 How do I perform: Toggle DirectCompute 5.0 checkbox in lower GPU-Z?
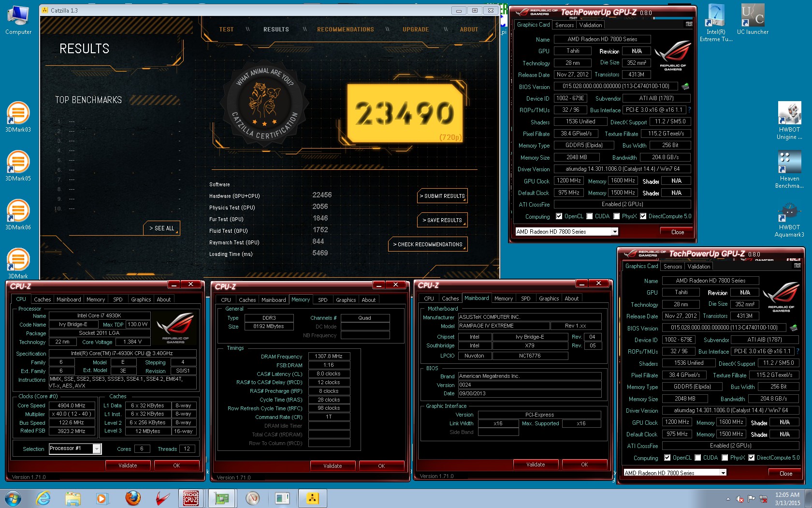click(751, 458)
